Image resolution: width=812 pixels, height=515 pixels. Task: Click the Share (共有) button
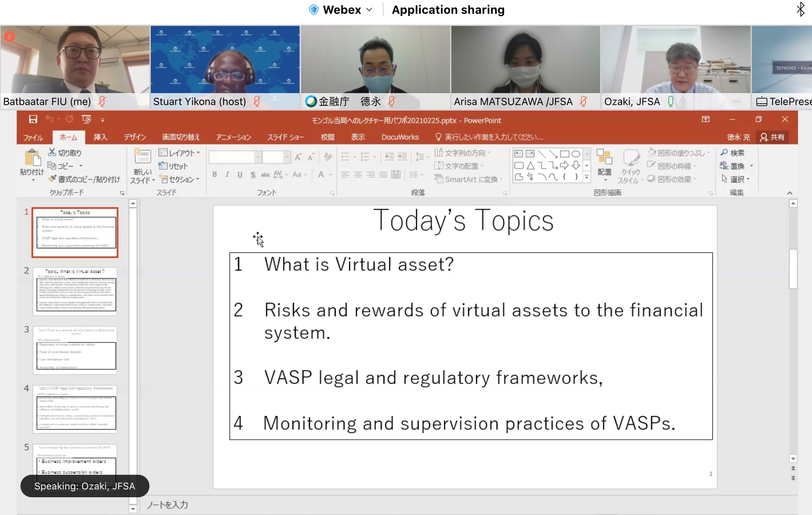tap(772, 137)
